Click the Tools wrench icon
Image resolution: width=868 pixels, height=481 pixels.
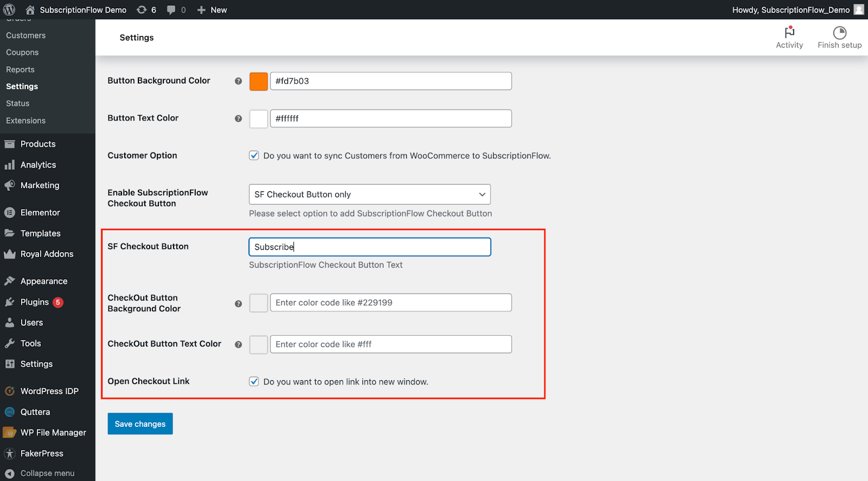(x=10, y=343)
